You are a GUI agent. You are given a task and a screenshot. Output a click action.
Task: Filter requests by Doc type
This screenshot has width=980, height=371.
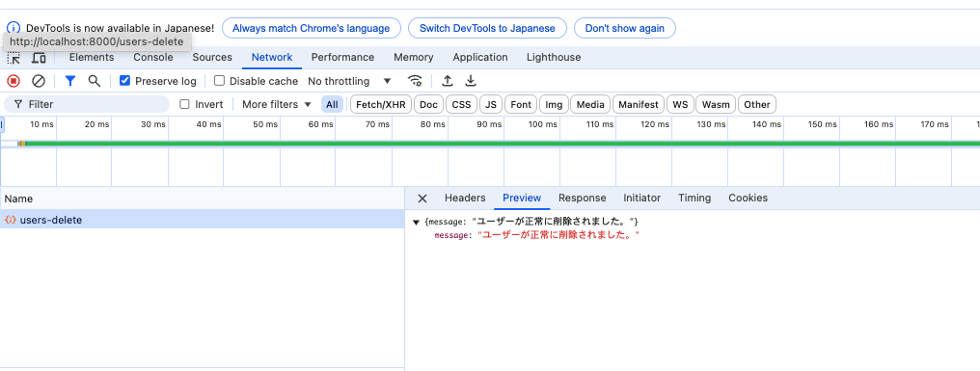428,104
